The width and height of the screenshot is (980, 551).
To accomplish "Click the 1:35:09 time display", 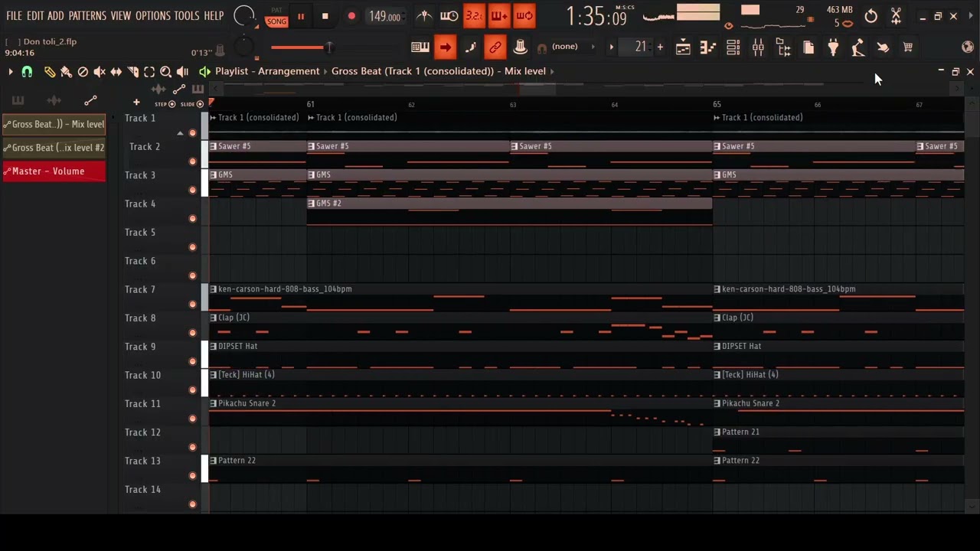I will (597, 17).
